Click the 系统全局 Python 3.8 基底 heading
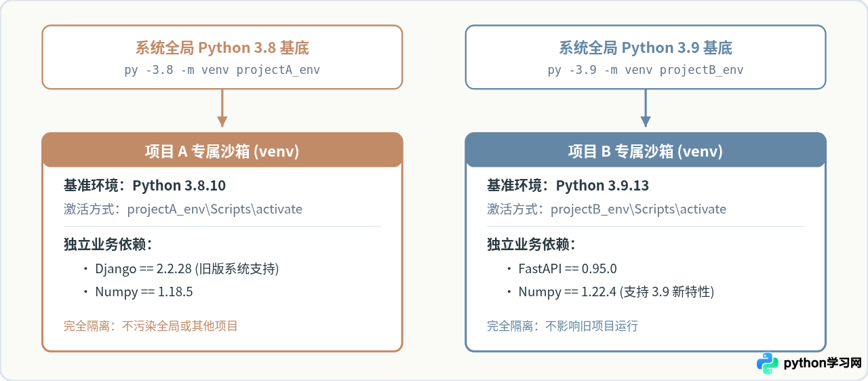The width and height of the screenshot is (868, 381). [x=222, y=48]
